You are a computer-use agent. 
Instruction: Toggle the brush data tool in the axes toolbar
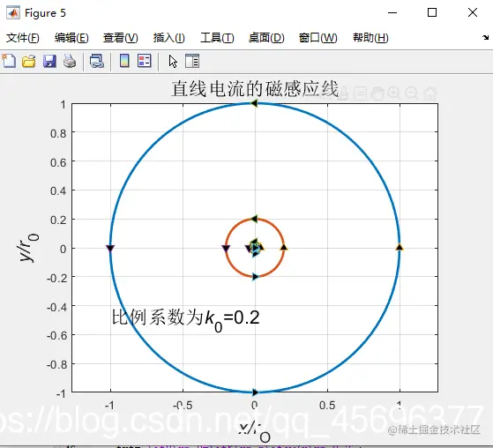click(343, 93)
